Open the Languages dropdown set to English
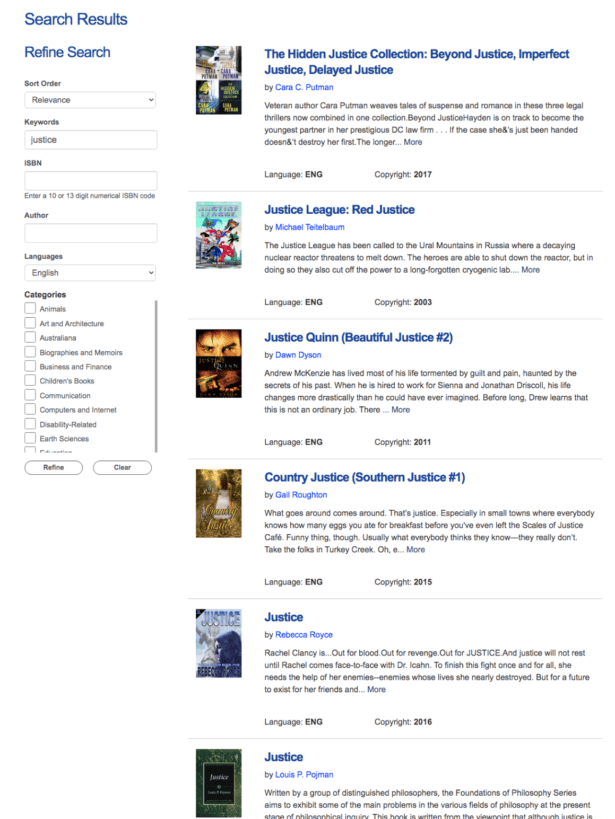 coord(90,273)
